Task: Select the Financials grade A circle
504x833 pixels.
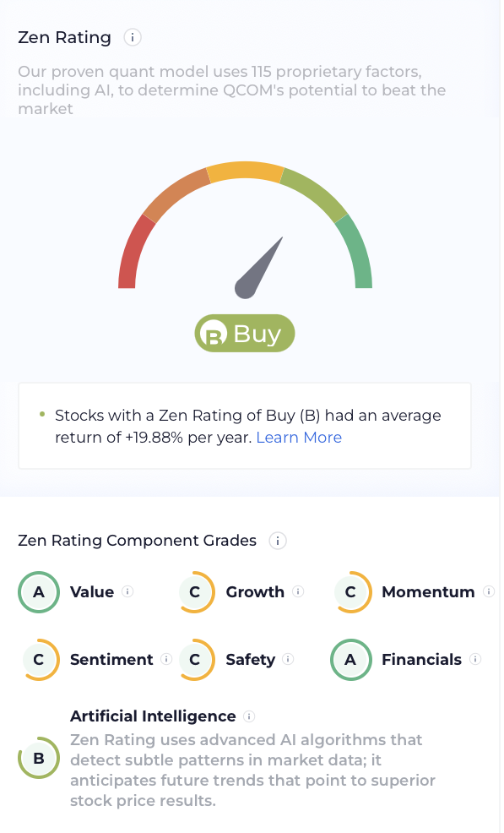Action: click(350, 660)
